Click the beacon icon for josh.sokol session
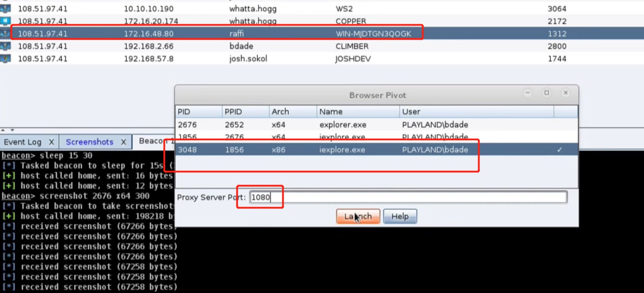 click(x=5, y=58)
